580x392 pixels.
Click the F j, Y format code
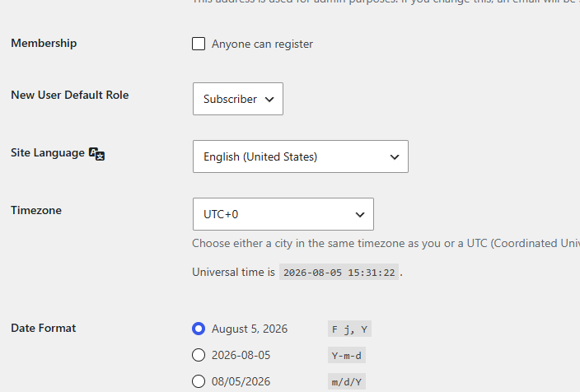(x=349, y=329)
